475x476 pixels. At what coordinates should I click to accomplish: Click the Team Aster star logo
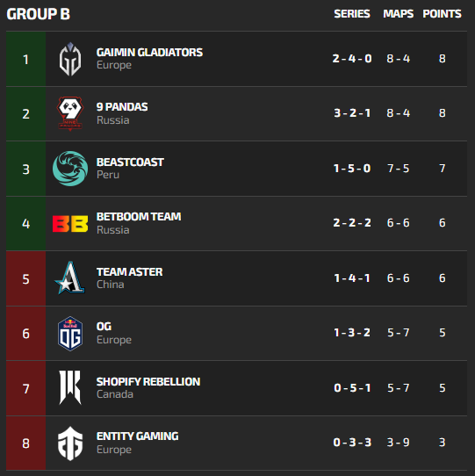click(70, 278)
